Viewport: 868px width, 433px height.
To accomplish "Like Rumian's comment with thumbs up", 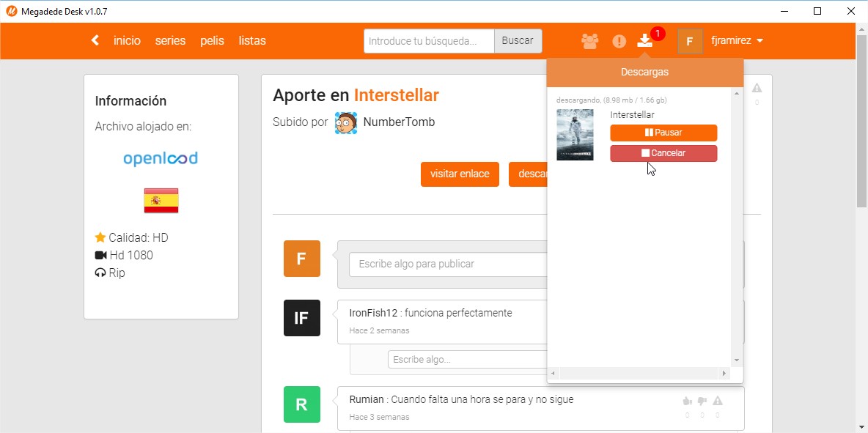I will click(688, 401).
